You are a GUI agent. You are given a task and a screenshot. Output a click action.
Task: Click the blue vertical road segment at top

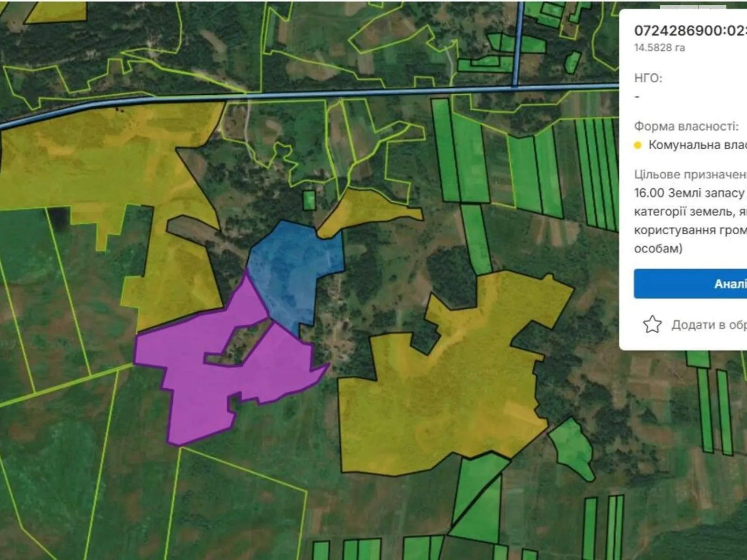[x=518, y=42]
